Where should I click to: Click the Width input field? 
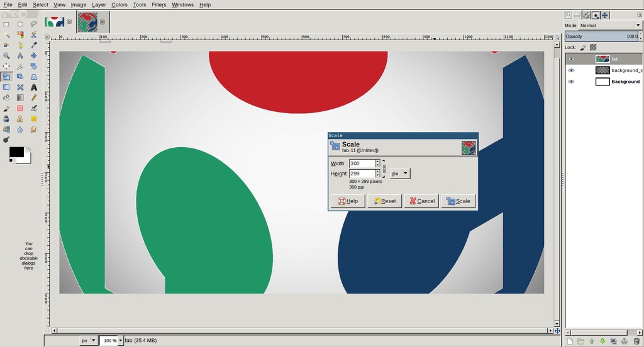coord(362,163)
